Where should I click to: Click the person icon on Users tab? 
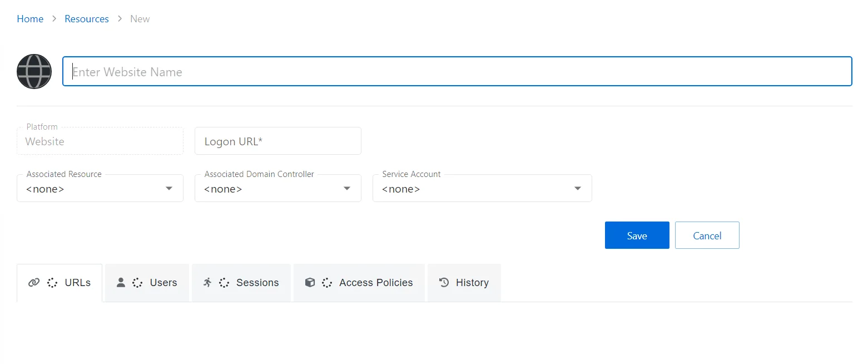coord(121,282)
